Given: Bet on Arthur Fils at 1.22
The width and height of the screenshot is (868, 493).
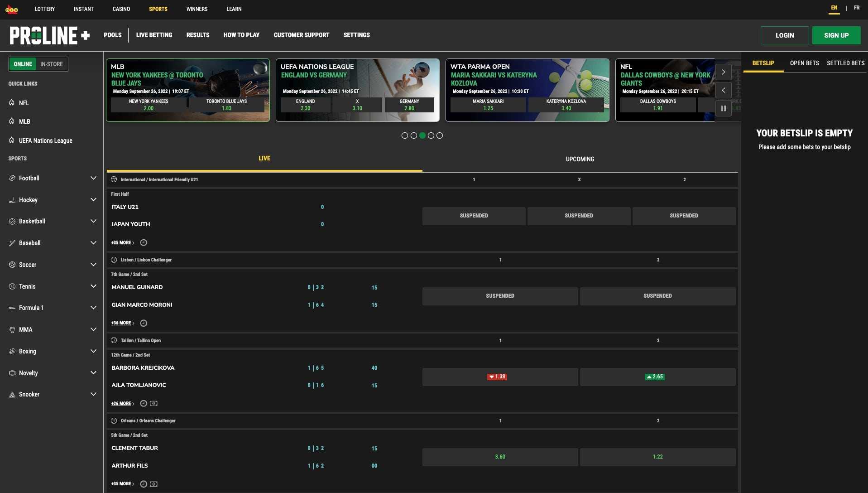Looking at the screenshot, I should point(657,457).
